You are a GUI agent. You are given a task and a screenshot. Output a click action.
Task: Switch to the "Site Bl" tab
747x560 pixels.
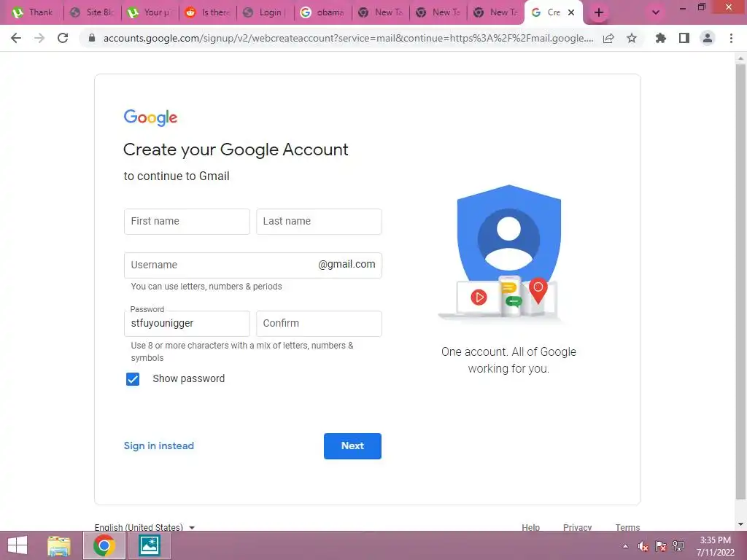pos(93,12)
